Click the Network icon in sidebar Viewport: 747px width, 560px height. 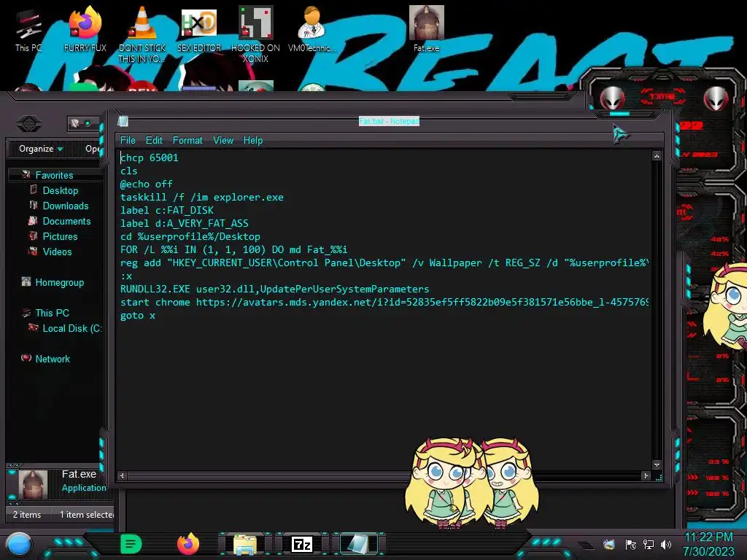(26, 357)
